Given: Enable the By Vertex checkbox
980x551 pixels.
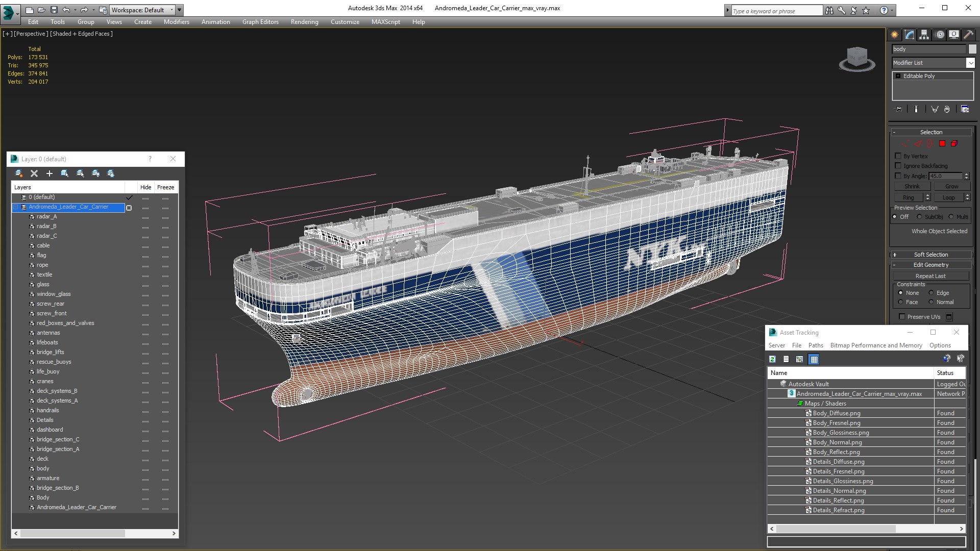Looking at the screenshot, I should pyautogui.click(x=898, y=156).
